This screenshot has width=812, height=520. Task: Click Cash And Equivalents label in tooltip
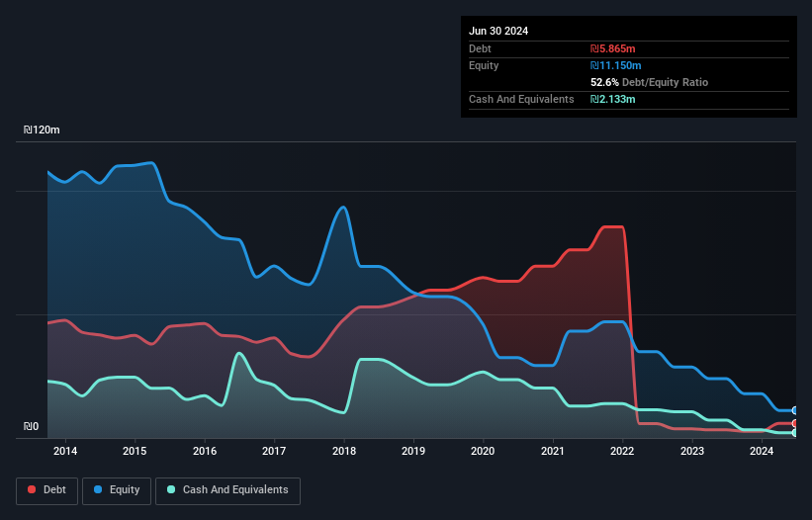521,99
